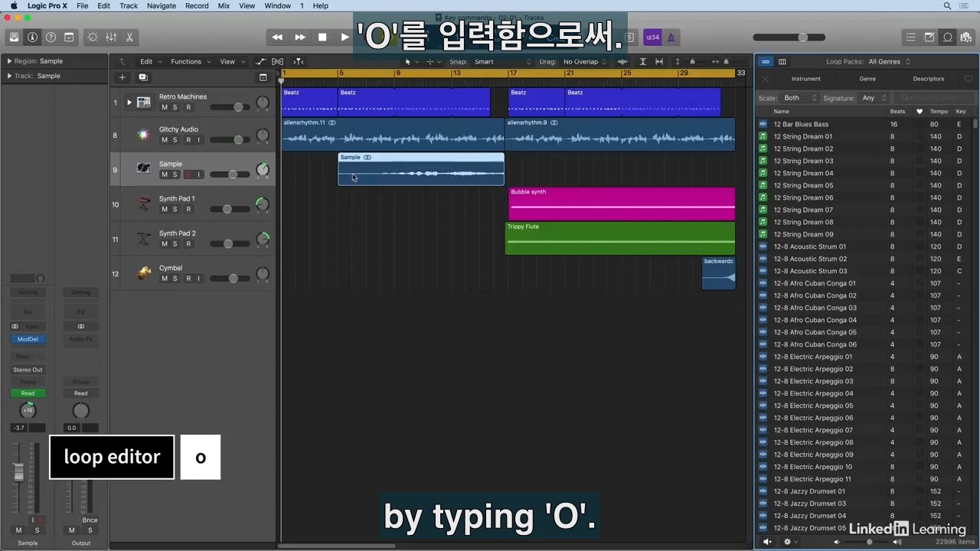Image resolution: width=980 pixels, height=551 pixels.
Task: Open Editors with the scissors icon
Action: coord(129,37)
